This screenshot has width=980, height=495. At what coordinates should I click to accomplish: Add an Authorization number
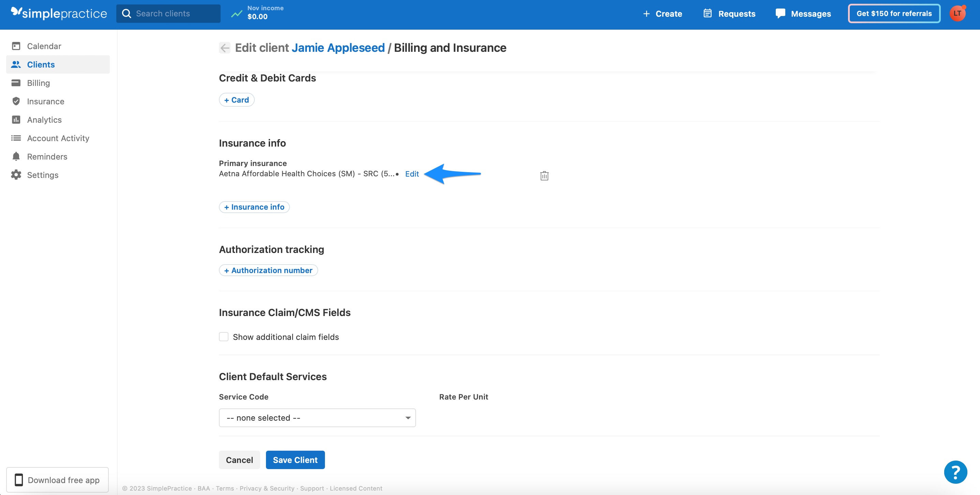(268, 270)
